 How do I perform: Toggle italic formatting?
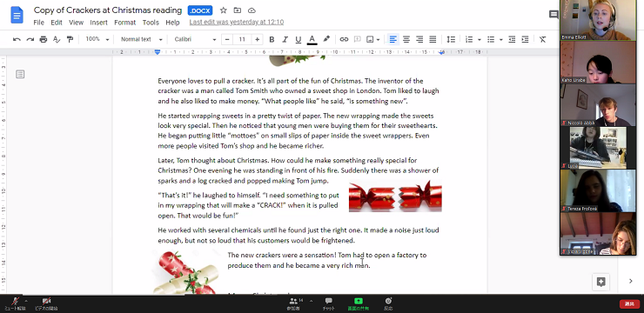(285, 39)
